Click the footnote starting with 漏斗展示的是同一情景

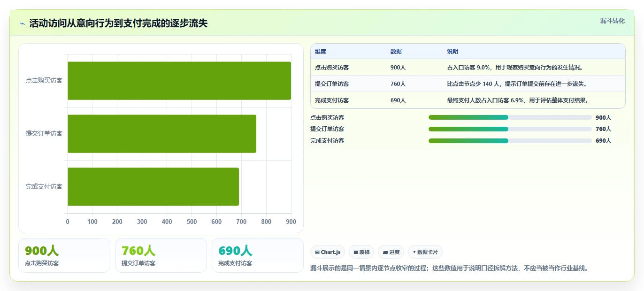[449, 268]
